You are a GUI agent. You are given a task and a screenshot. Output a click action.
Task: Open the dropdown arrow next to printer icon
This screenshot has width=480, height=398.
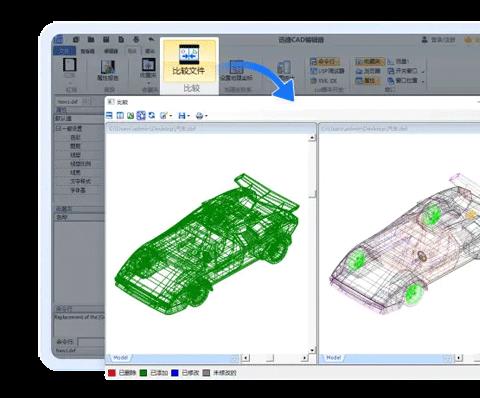[x=206, y=116]
